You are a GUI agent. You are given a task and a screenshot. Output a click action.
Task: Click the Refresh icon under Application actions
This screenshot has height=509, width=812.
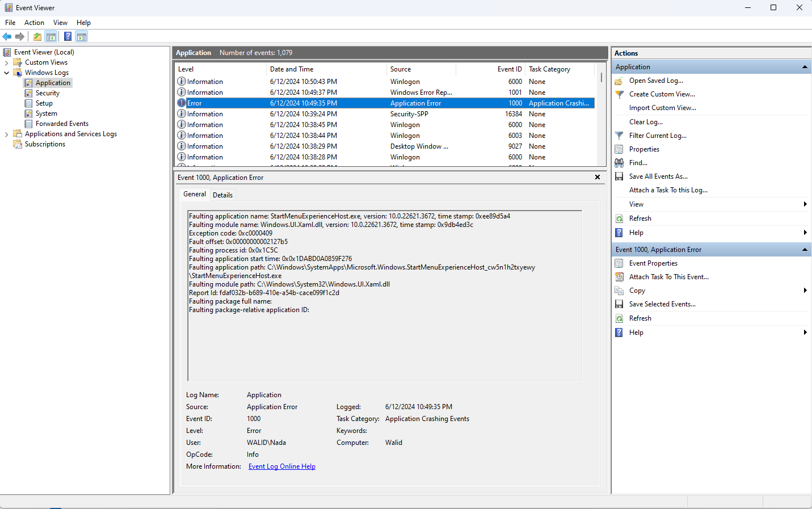point(619,218)
